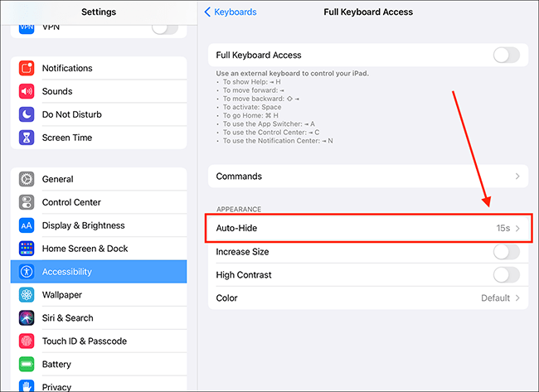
Task: Tap the Notifications red icon
Action: point(27,68)
